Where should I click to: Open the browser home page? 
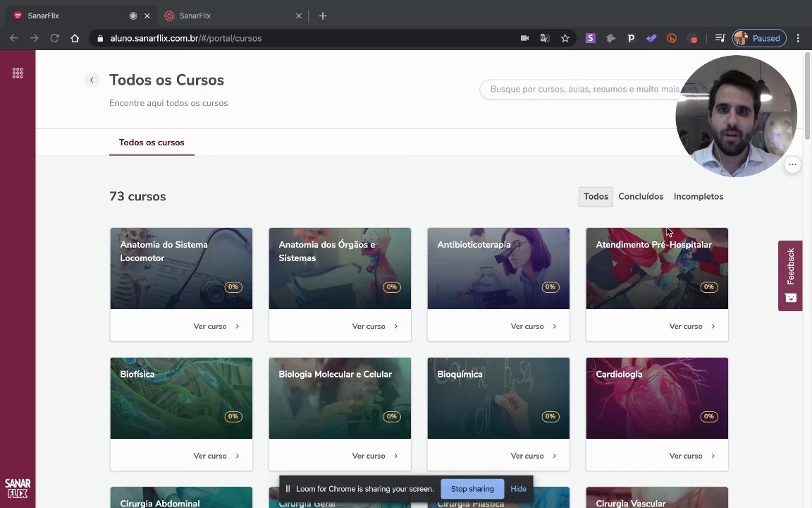75,38
